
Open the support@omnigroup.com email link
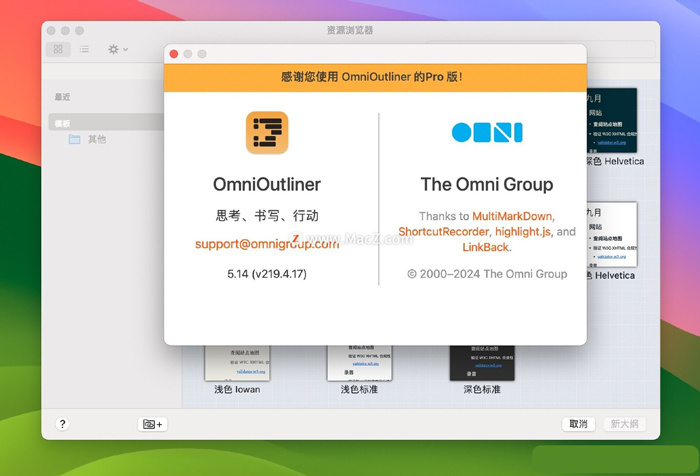coord(267,244)
